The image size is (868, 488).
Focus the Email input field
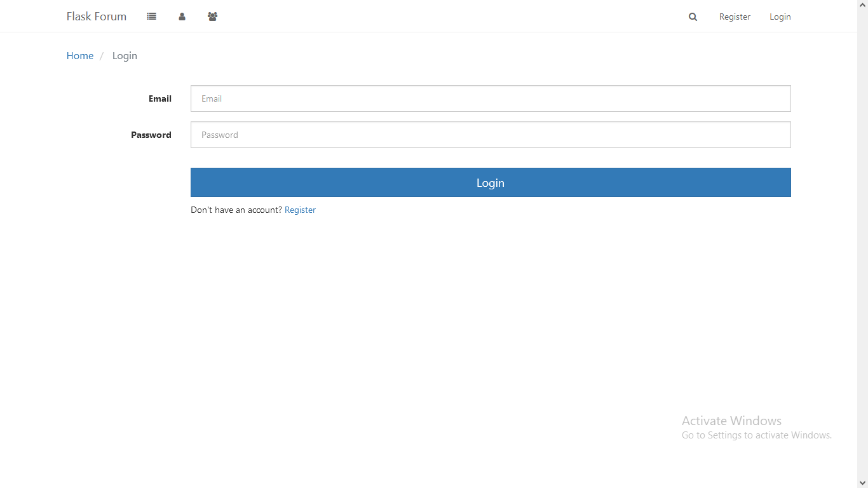click(491, 98)
